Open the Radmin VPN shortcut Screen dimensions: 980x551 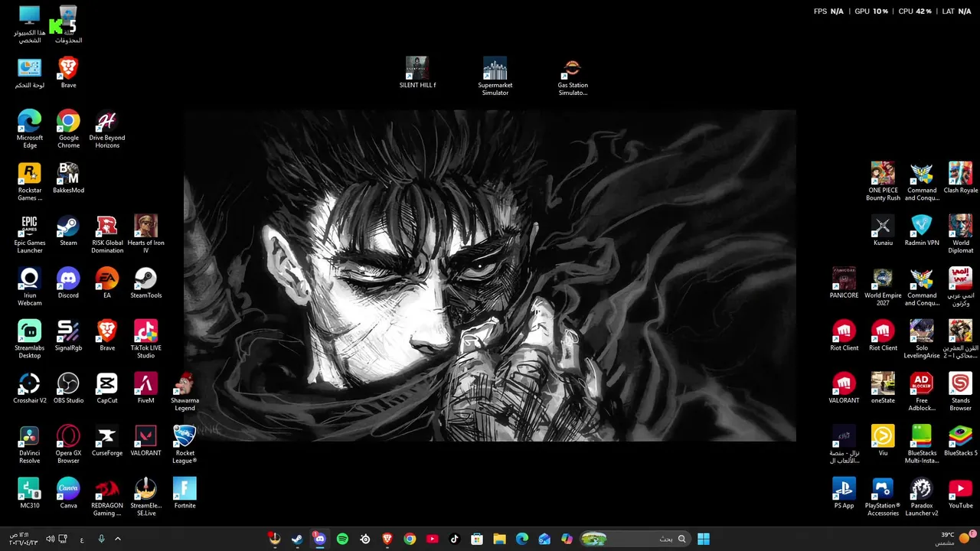pos(922,230)
